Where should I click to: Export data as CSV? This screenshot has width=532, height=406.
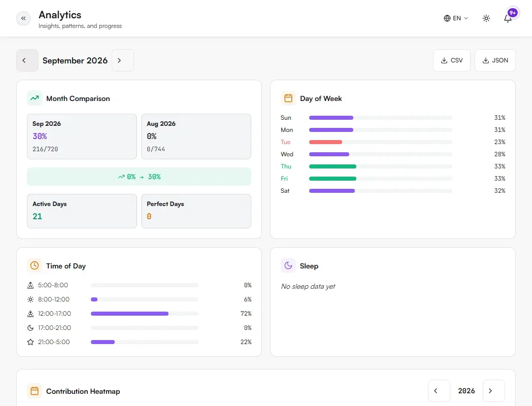(x=452, y=60)
